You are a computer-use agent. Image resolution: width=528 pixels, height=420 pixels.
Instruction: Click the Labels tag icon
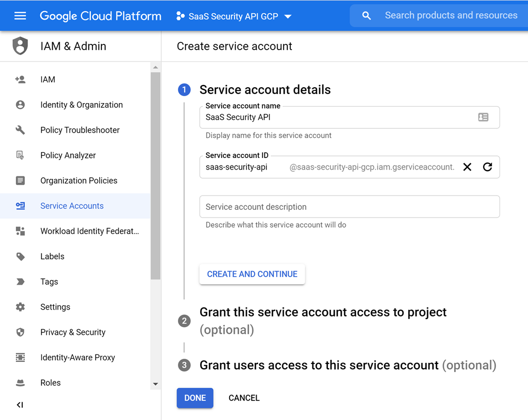(x=20, y=256)
